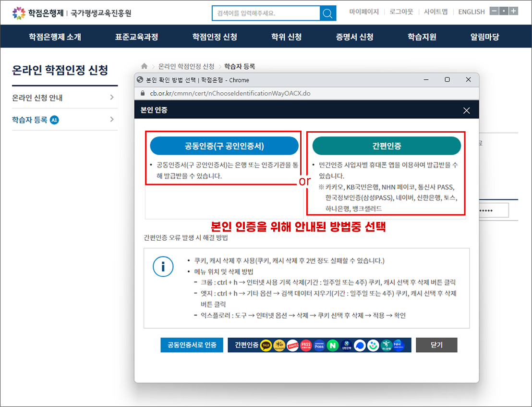
Task: Open the 증명서 신청 menu
Action: 354,37
